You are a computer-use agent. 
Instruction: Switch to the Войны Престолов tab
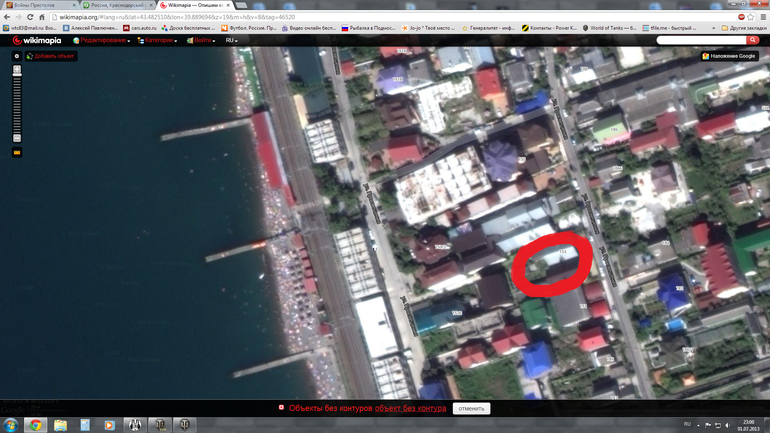pyautogui.click(x=38, y=5)
